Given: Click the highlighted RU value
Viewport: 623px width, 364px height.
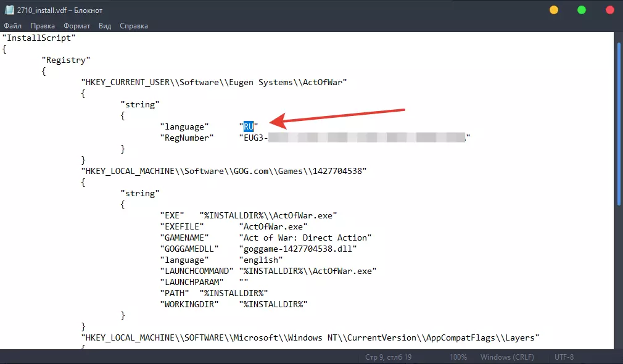Looking at the screenshot, I should pyautogui.click(x=249, y=126).
